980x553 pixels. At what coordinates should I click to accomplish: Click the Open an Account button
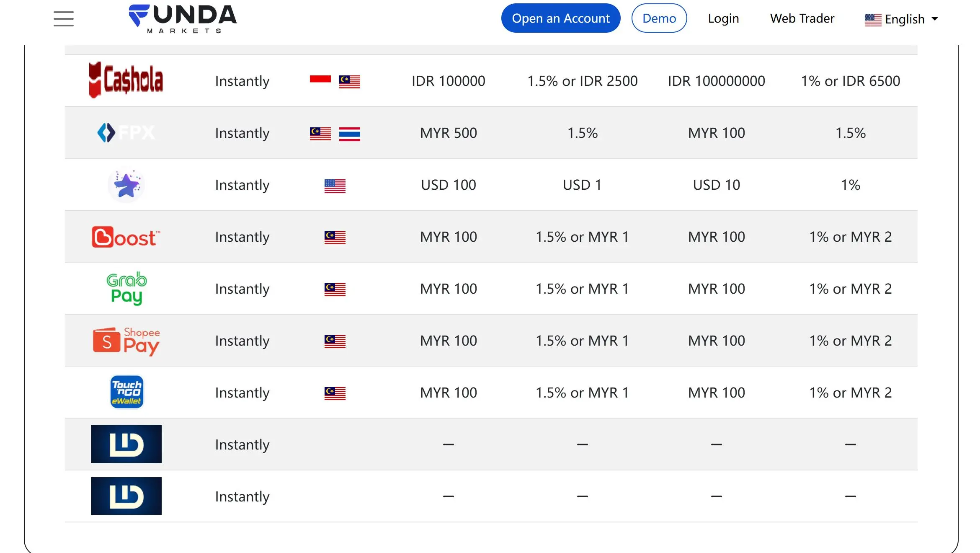(561, 18)
